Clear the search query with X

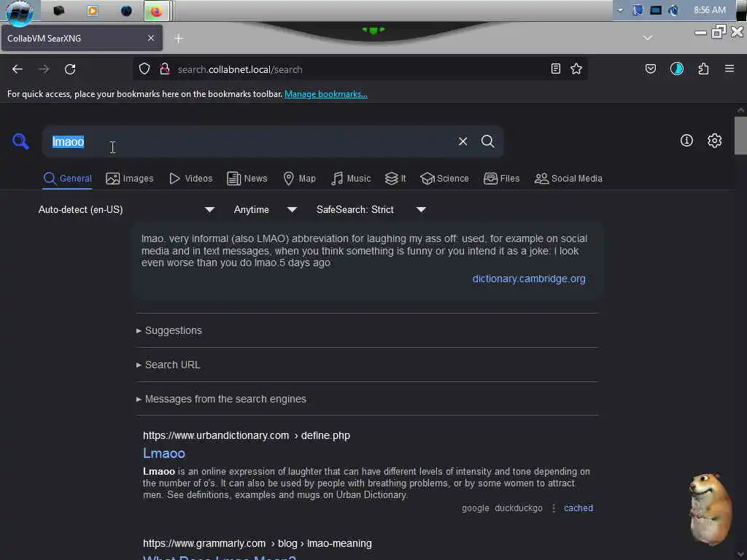tap(462, 141)
